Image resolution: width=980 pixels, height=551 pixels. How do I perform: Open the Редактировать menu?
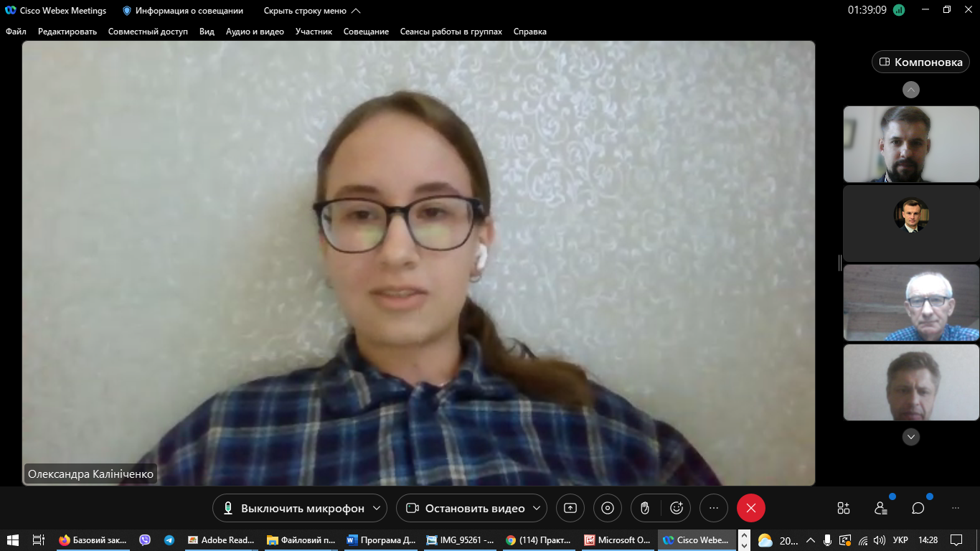tap(67, 32)
